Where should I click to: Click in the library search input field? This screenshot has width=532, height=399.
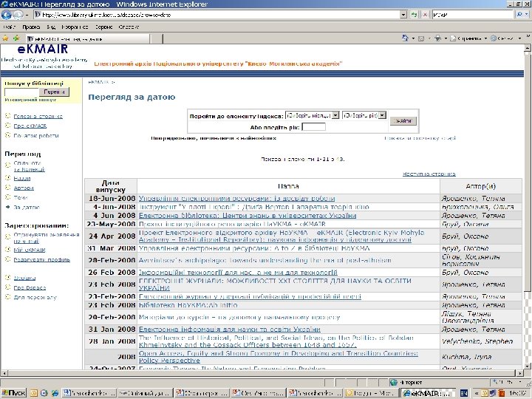click(x=21, y=92)
